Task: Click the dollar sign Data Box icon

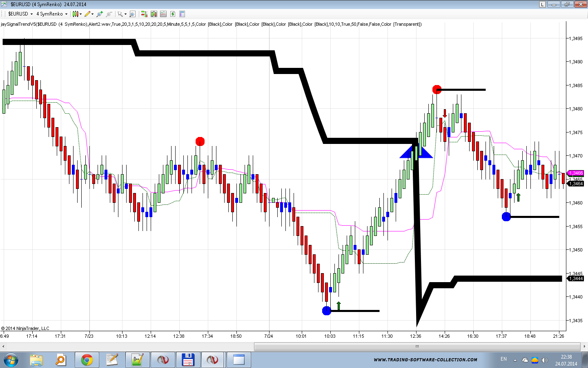Action: click(x=173, y=14)
